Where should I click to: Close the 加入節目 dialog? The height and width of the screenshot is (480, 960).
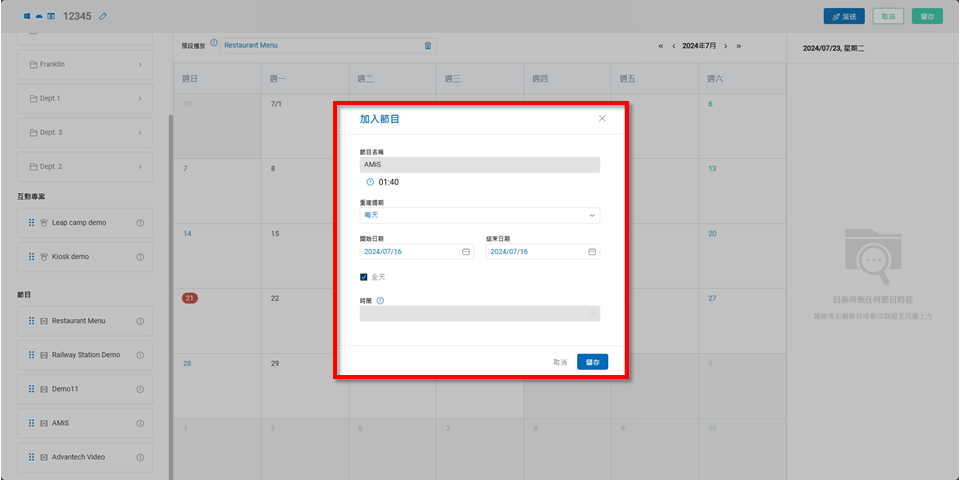tap(602, 118)
